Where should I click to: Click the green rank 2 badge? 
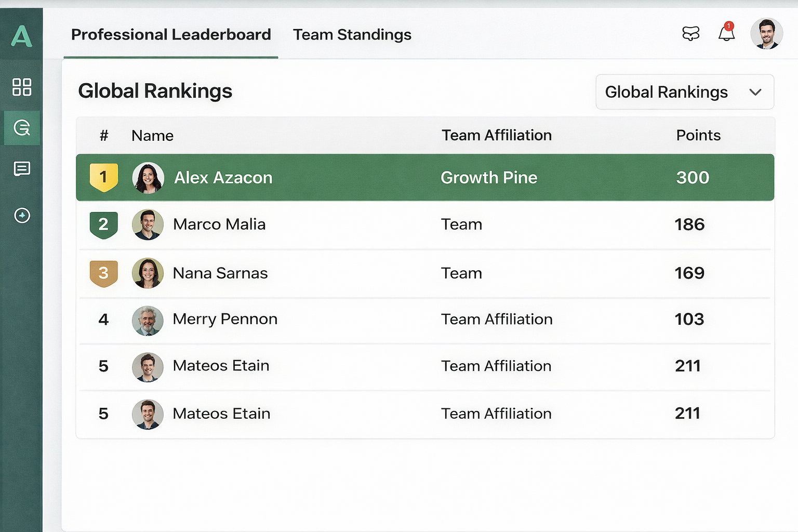[103, 224]
